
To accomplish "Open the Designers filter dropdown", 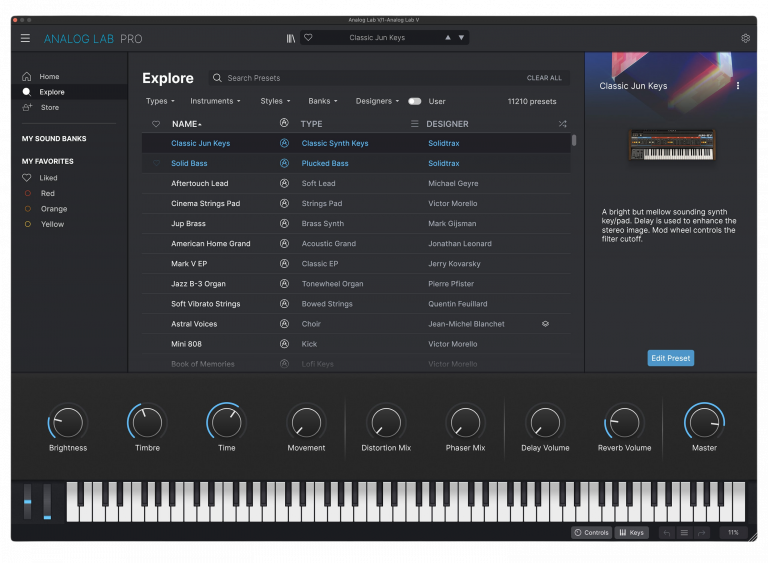I will pyautogui.click(x=378, y=101).
